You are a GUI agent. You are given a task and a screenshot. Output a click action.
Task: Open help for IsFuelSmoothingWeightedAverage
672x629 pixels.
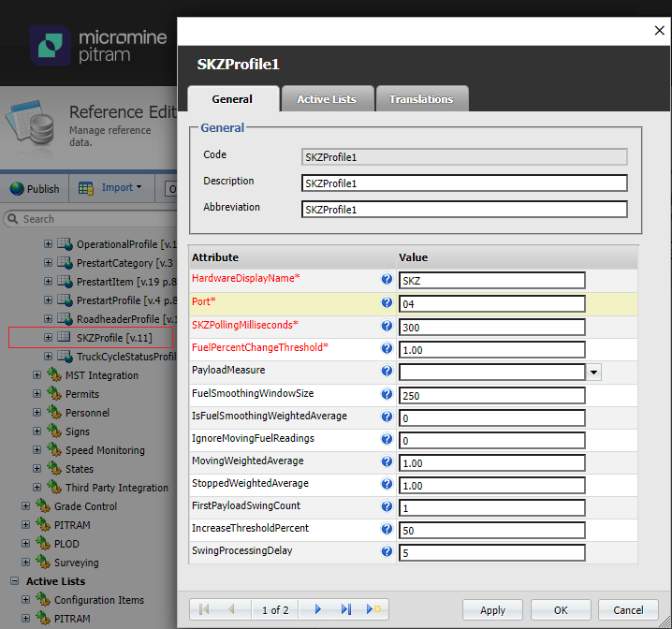(x=387, y=417)
